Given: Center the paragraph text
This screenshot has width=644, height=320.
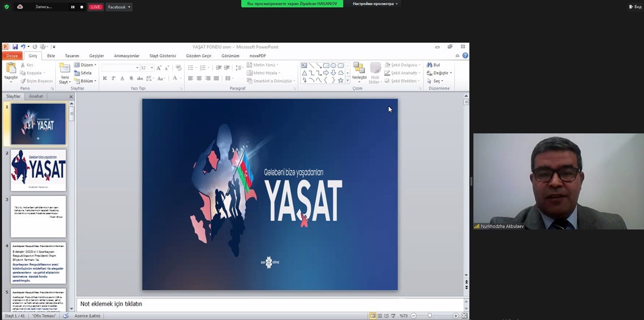Looking at the screenshot, I should 199,78.
